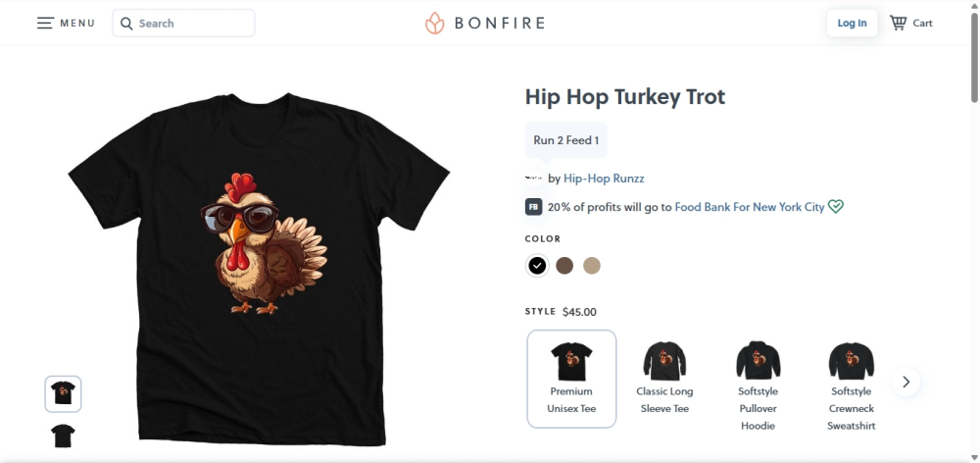The height and width of the screenshot is (463, 980).
Task: Click the green verified heart badge
Action: [x=836, y=206]
